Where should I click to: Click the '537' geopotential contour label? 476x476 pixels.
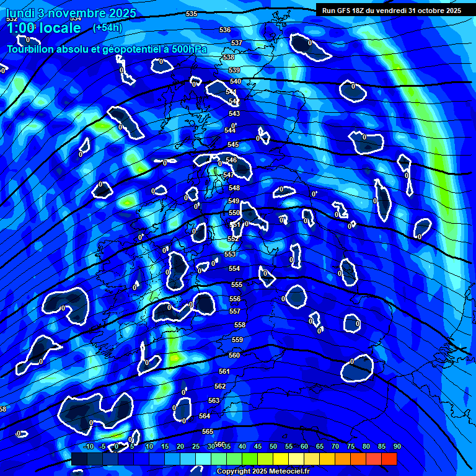tap(237, 43)
